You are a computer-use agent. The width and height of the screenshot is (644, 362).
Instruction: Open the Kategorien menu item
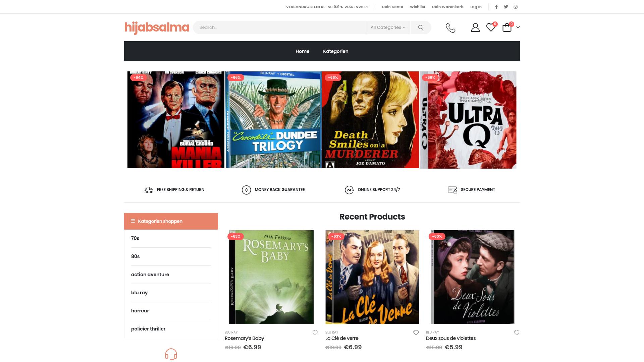coord(335,51)
